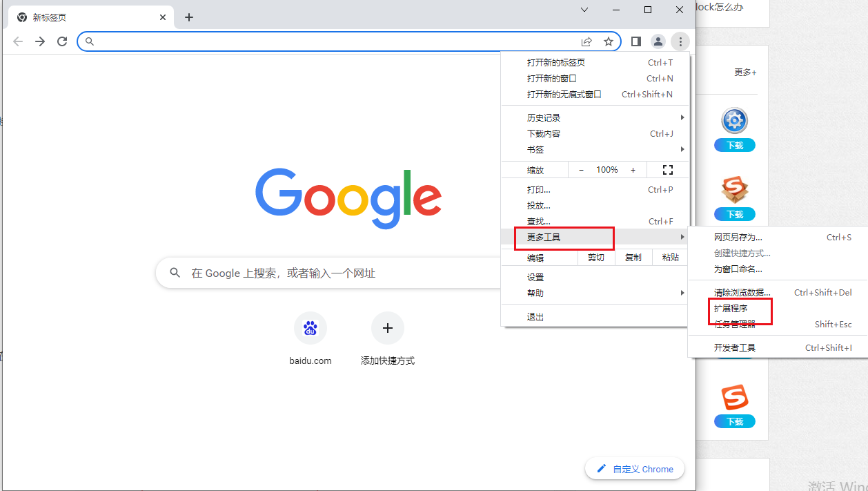This screenshot has height=491, width=868.
Task: Click 下载 button under the blue gear icon
Action: [735, 145]
